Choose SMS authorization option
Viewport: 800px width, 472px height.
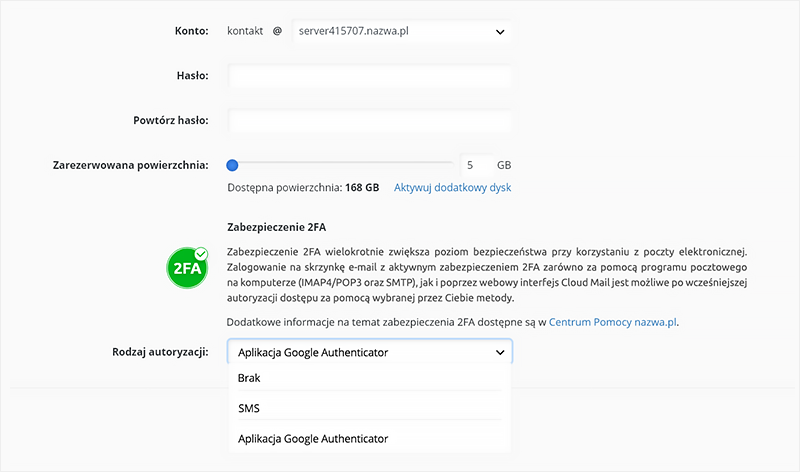click(x=369, y=408)
